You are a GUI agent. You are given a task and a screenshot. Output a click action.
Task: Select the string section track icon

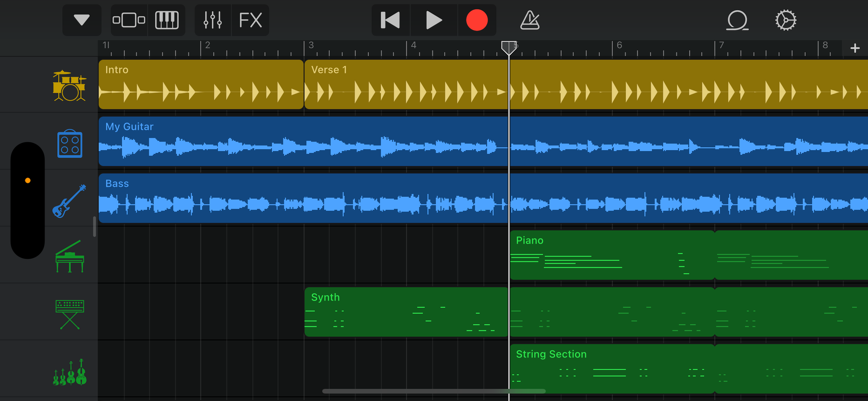click(x=69, y=372)
